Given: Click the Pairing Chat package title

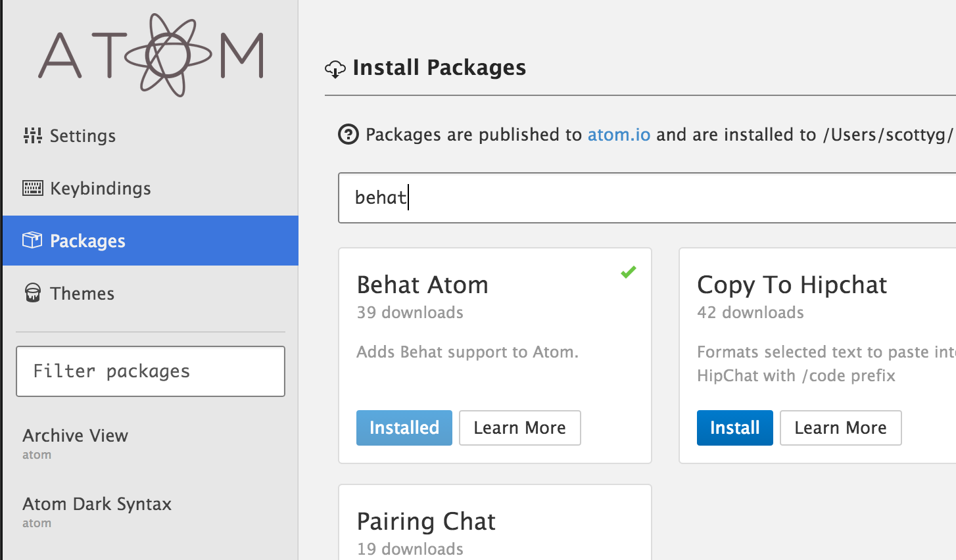Looking at the screenshot, I should pyautogui.click(x=426, y=522).
